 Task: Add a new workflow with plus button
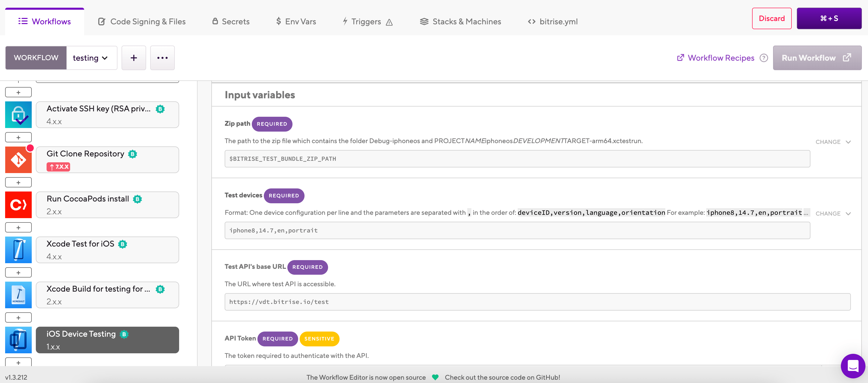tap(134, 58)
